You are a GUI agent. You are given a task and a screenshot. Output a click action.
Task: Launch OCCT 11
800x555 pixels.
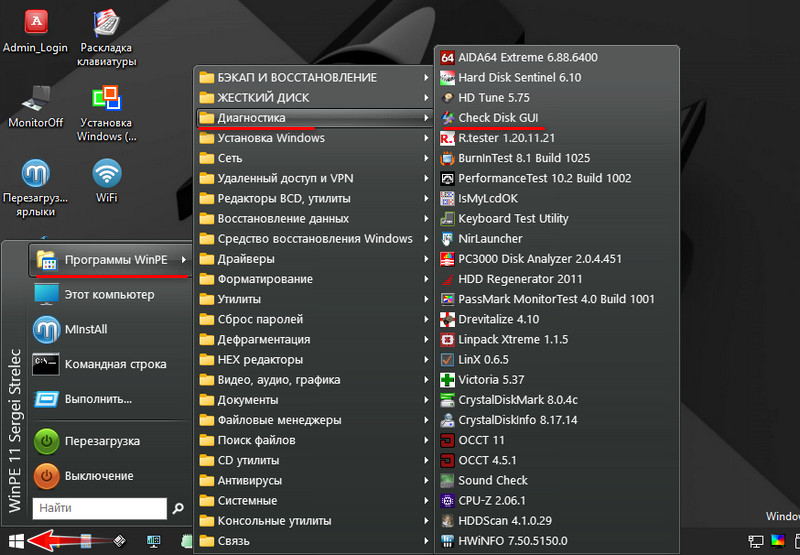[x=557, y=440]
